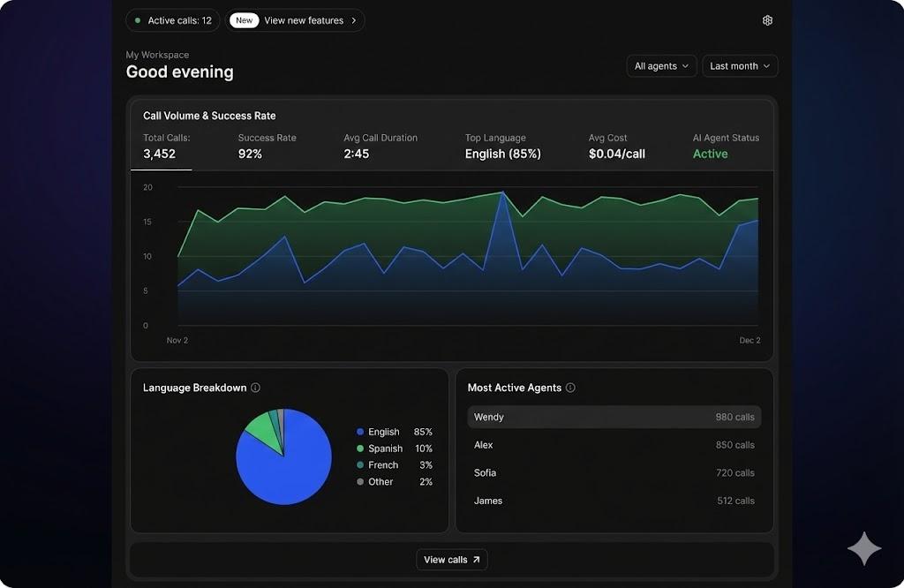Toggle the AI Agent Status Active indicator
The height and width of the screenshot is (588, 904).
pos(710,153)
